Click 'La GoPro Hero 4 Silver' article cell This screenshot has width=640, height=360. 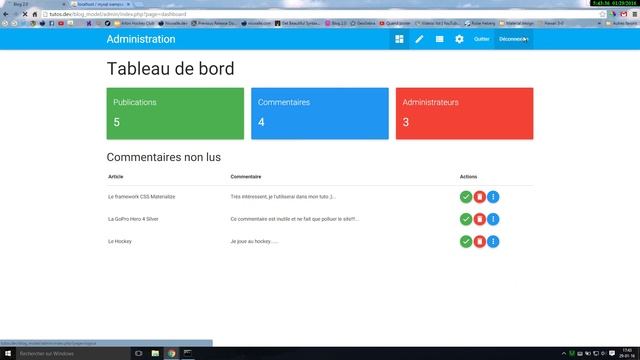(133, 219)
